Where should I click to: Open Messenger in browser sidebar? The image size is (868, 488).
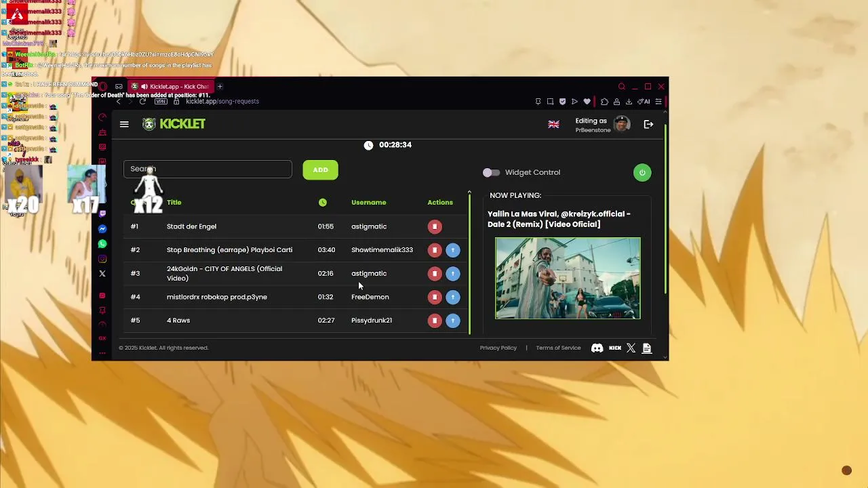point(102,229)
